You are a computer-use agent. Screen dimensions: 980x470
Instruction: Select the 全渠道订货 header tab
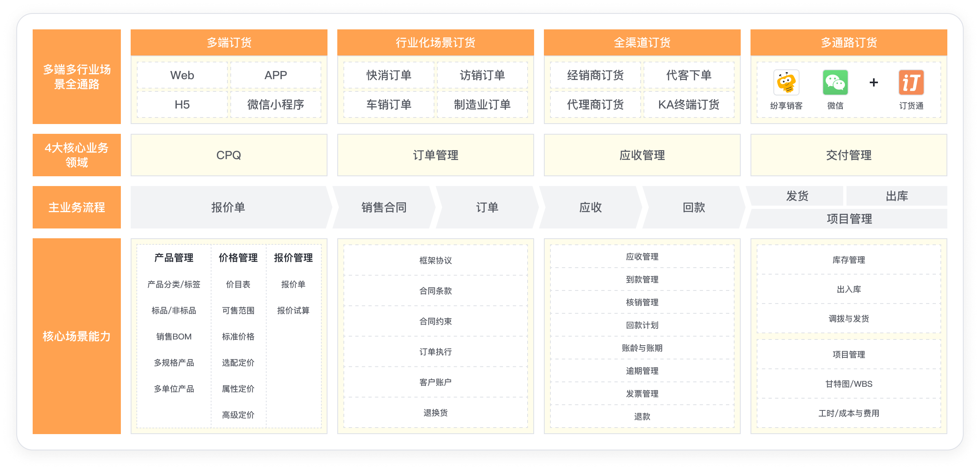click(642, 42)
